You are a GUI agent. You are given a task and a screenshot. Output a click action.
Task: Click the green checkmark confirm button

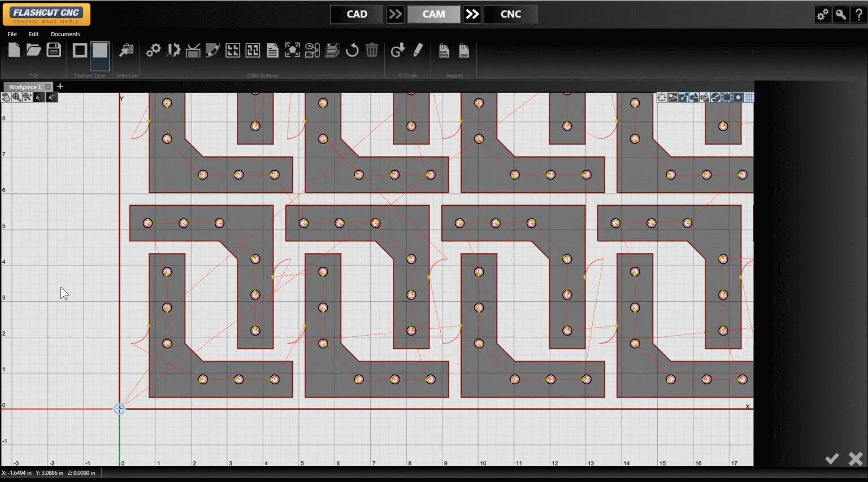pyautogui.click(x=831, y=458)
